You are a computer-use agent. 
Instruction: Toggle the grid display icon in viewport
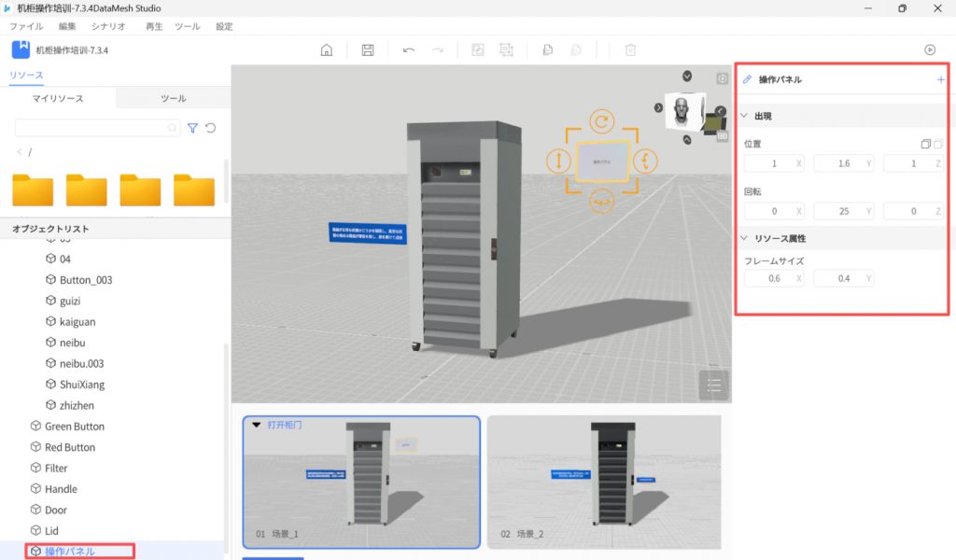[722, 136]
